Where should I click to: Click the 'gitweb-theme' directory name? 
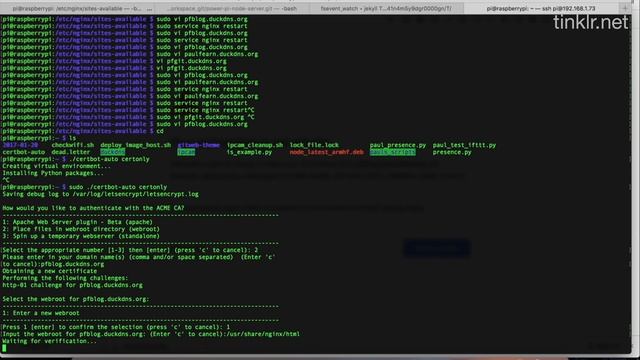tap(198, 145)
